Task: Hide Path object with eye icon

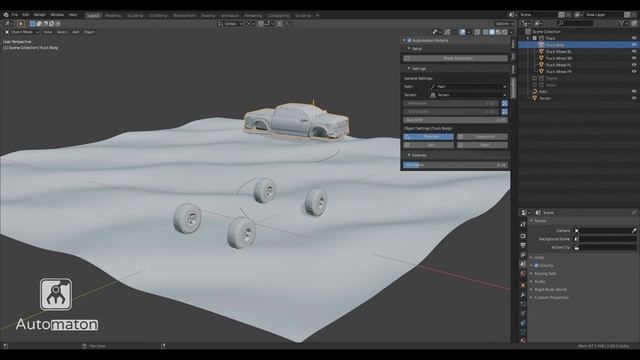Action: [x=634, y=91]
